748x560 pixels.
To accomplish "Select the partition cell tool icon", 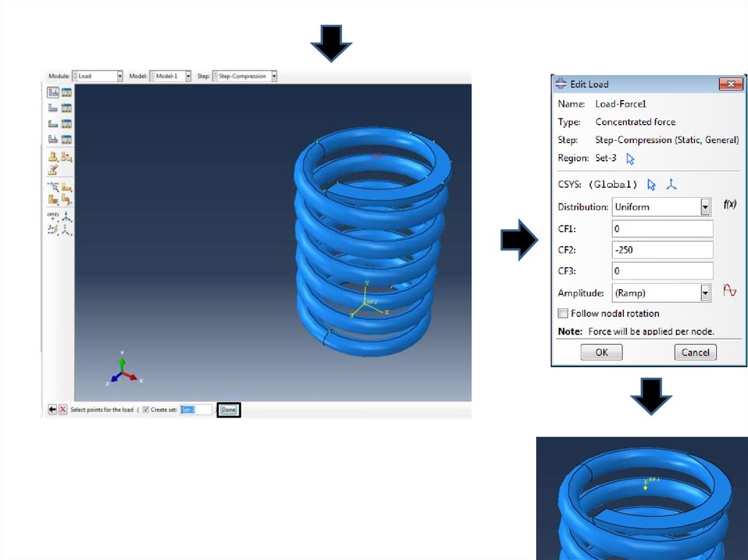I will (x=53, y=169).
